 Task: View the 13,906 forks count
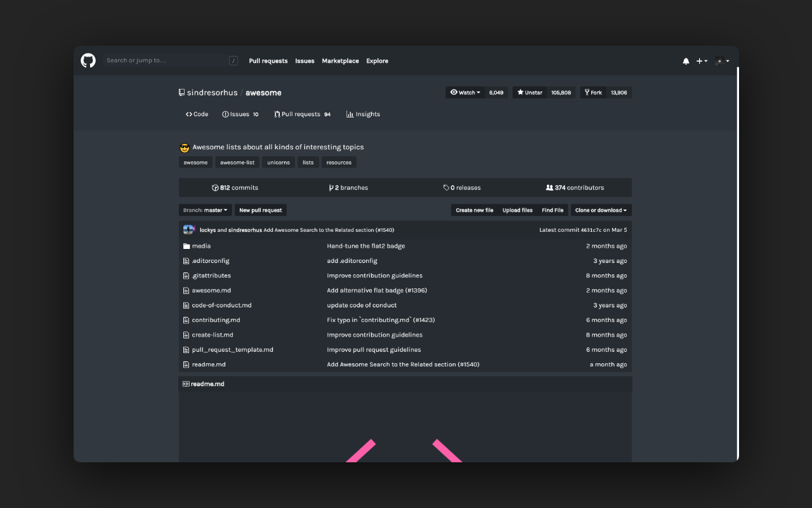[619, 93]
